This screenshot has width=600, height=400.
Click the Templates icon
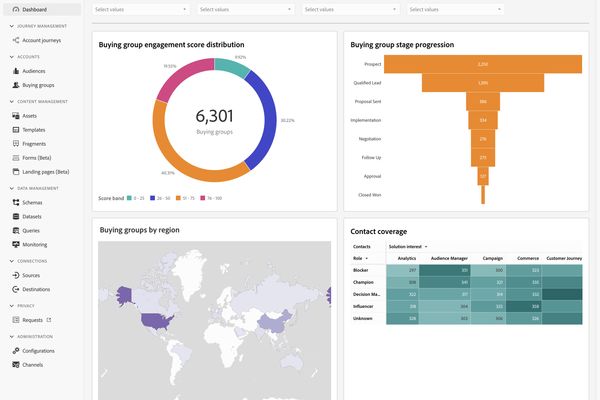pyautogui.click(x=16, y=130)
